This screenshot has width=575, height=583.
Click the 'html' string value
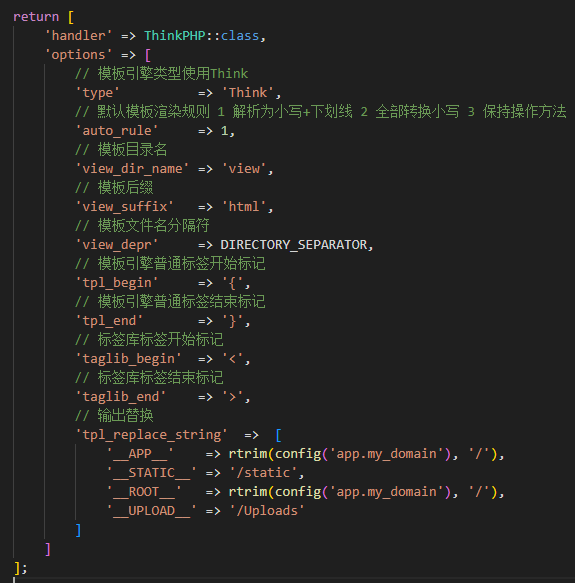244,207
